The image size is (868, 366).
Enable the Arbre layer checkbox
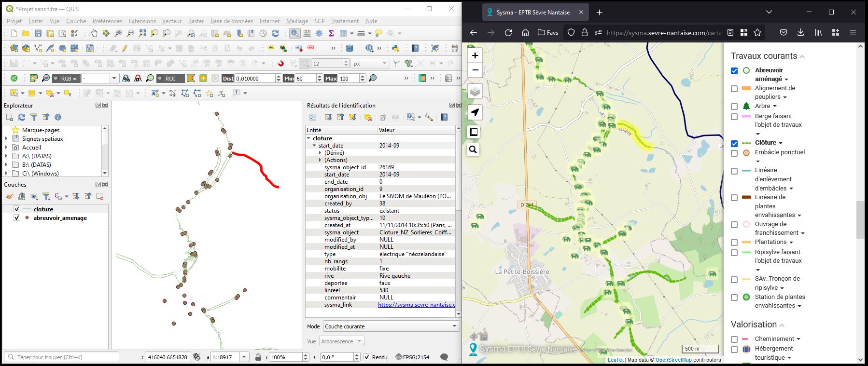(x=734, y=107)
